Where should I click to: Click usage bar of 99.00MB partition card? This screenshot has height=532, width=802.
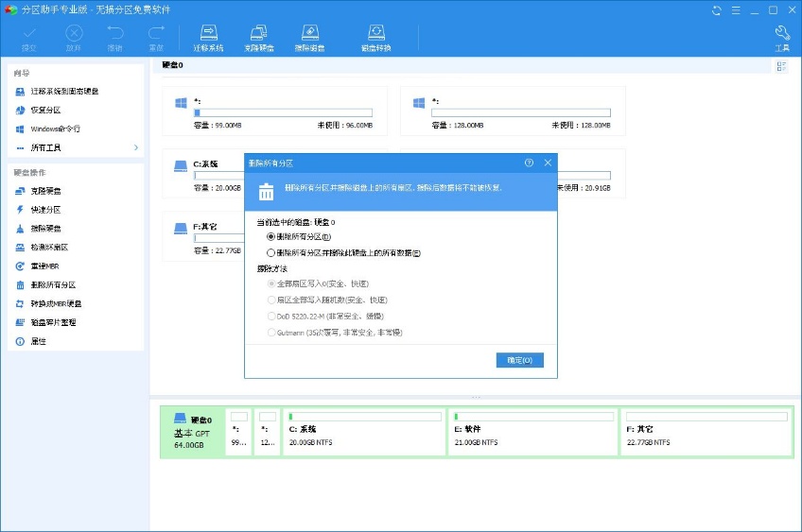pyautogui.click(x=283, y=113)
